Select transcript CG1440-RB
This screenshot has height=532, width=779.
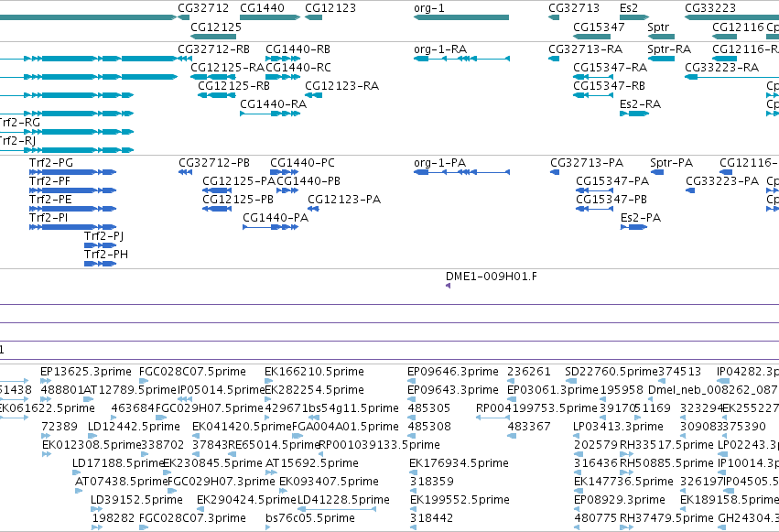[298, 49]
